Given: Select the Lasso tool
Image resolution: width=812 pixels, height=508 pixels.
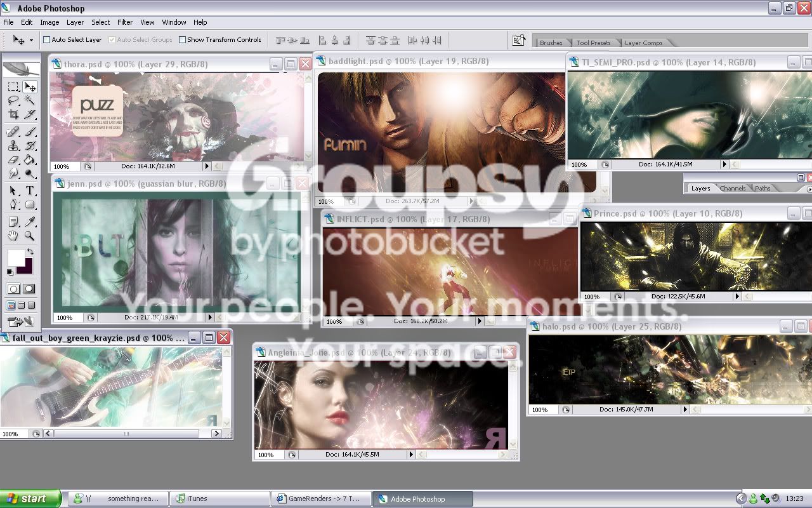Looking at the screenshot, I should click(x=13, y=100).
